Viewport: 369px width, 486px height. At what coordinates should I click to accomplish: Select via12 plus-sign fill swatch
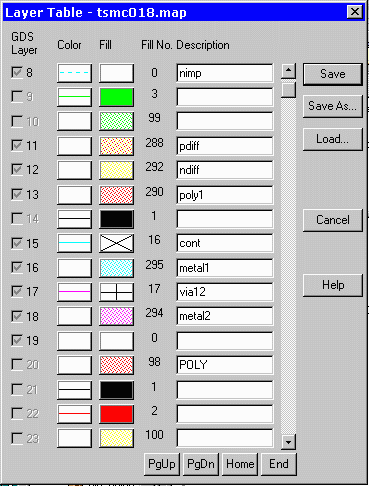pos(116,292)
